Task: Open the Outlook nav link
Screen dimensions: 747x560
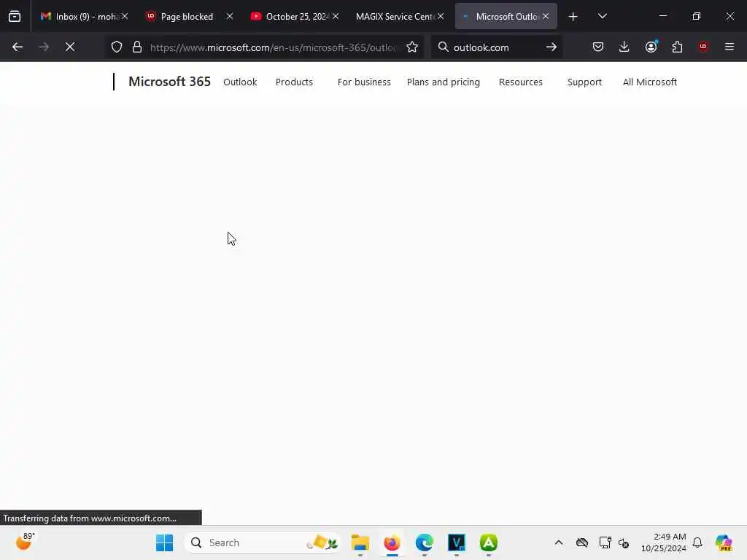Action: [240, 82]
